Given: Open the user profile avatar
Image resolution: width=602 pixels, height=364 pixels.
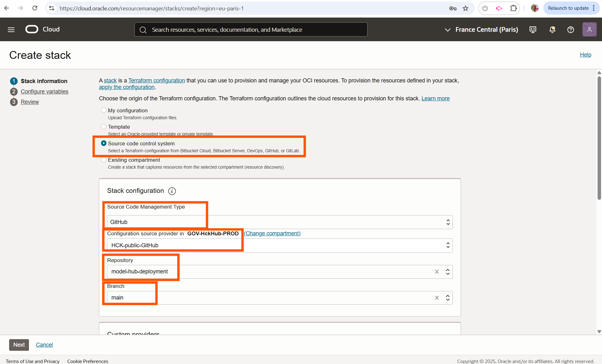Looking at the screenshot, I should (589, 29).
